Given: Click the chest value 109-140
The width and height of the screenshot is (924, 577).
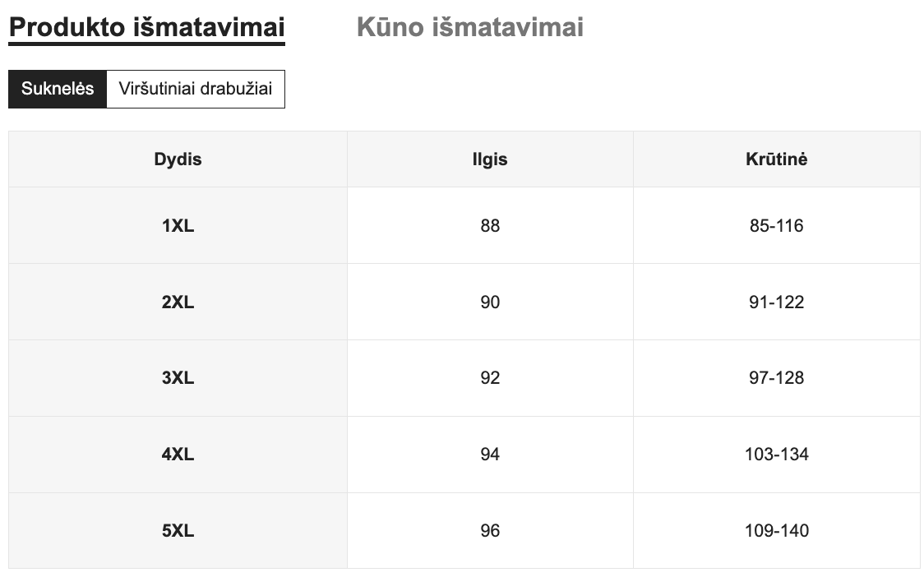Looking at the screenshot, I should click(776, 531).
